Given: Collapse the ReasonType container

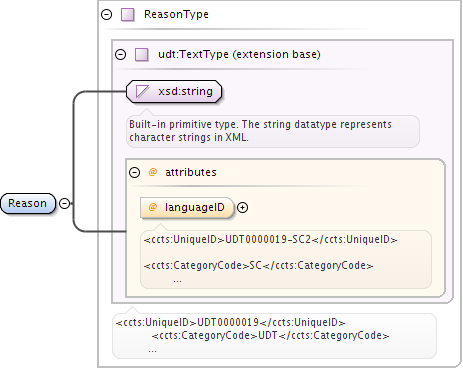Looking at the screenshot, I should coord(106,14).
